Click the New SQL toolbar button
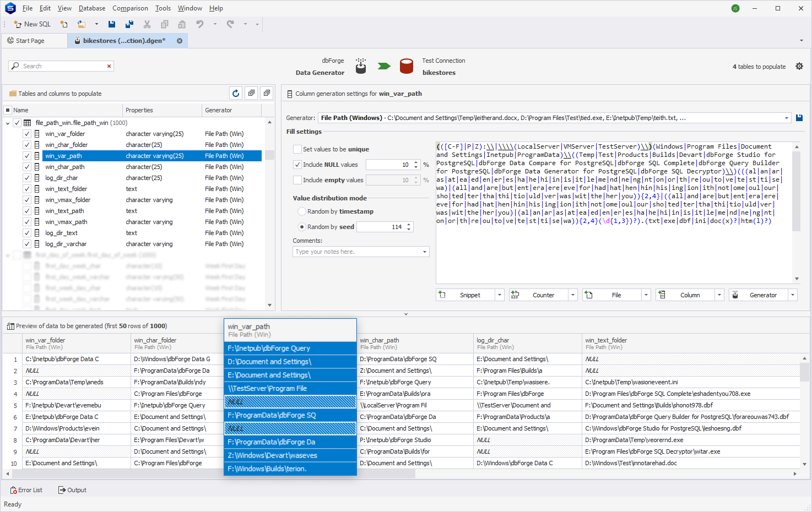The height and width of the screenshot is (512, 812). [33, 24]
